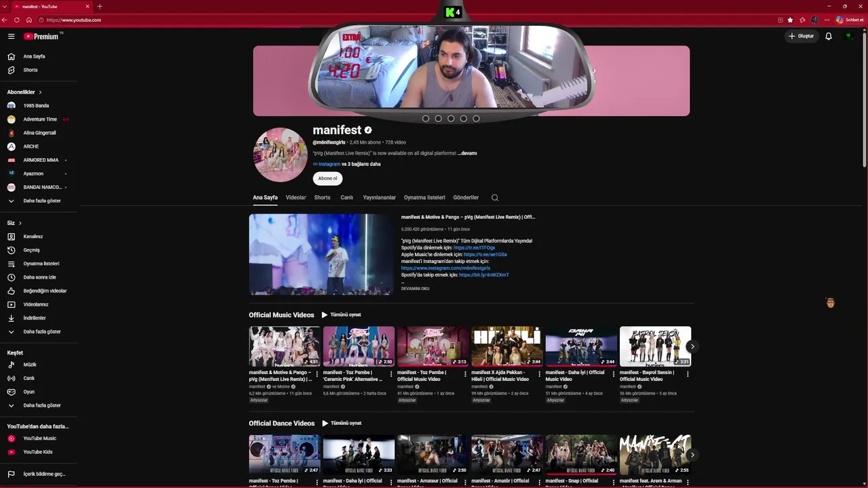This screenshot has height=488, width=868.
Task: Open the YouTube guide hamburger menu
Action: pyautogui.click(x=12, y=37)
